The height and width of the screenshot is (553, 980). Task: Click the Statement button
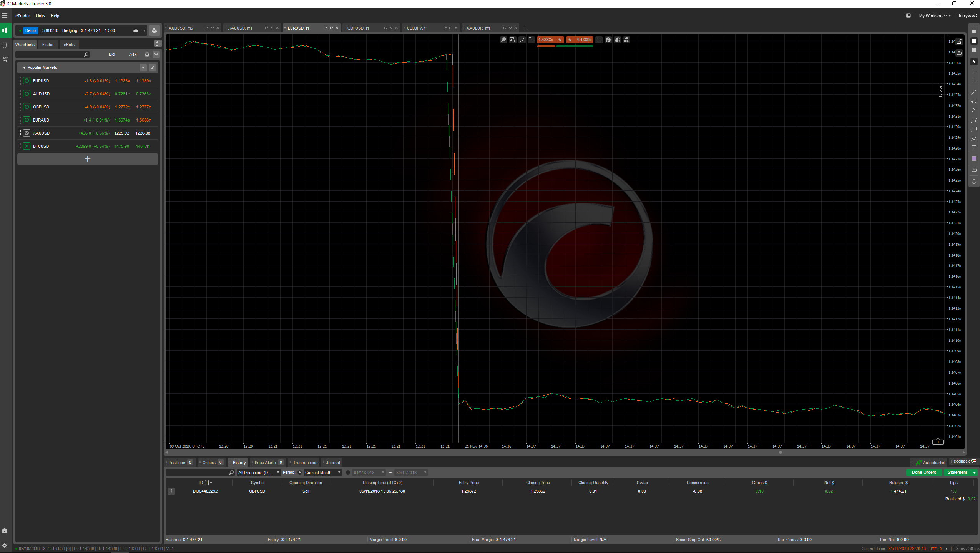click(x=957, y=473)
